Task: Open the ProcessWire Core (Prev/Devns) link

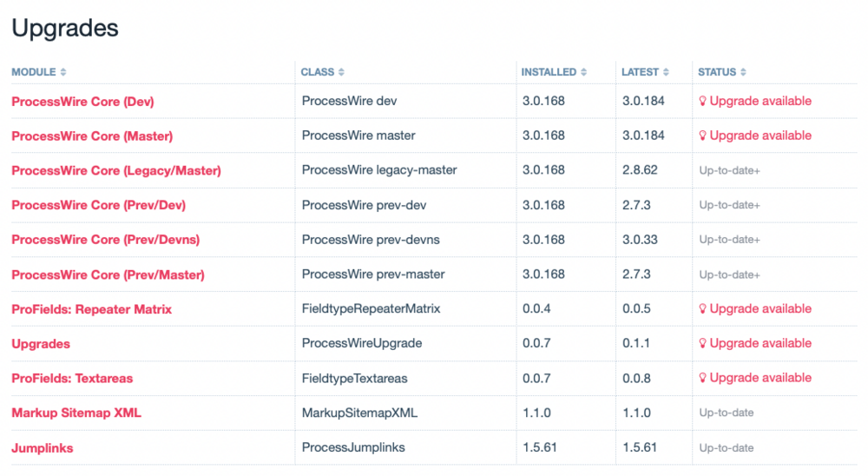Action: pos(106,240)
